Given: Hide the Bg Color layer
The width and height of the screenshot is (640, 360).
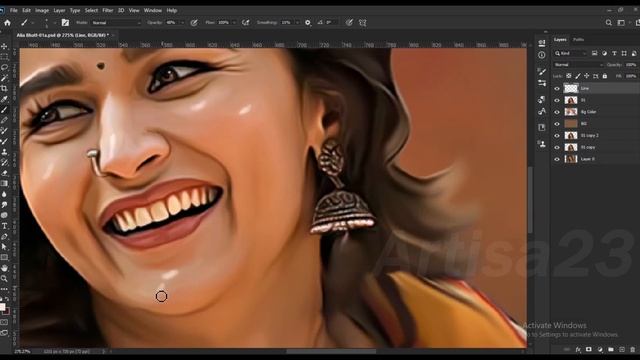Looking at the screenshot, I should (557, 112).
